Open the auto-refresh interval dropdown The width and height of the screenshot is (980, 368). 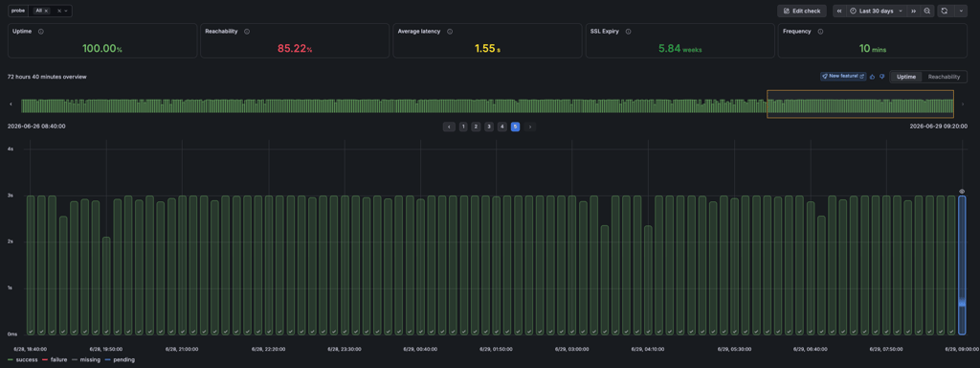click(961, 11)
